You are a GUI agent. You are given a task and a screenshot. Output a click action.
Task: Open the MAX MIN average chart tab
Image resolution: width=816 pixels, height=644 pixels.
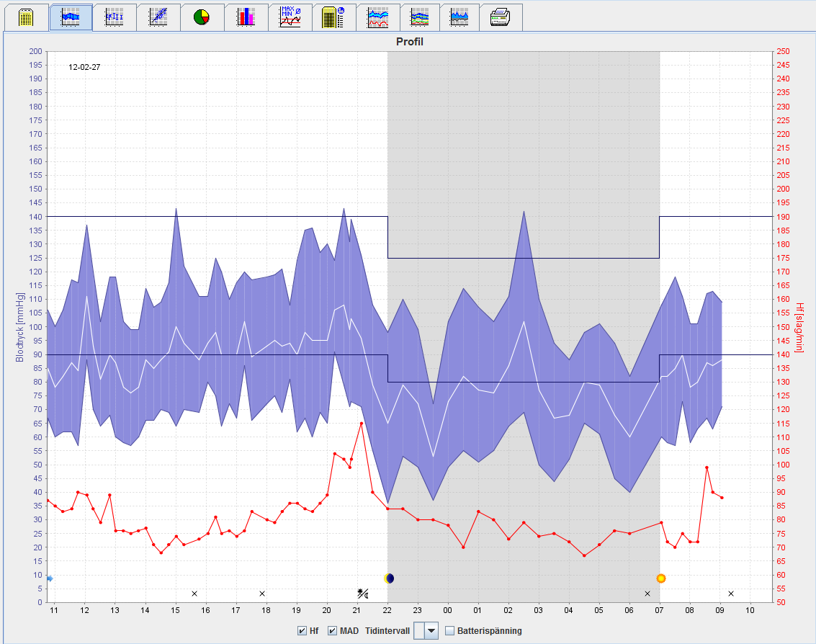[290, 17]
